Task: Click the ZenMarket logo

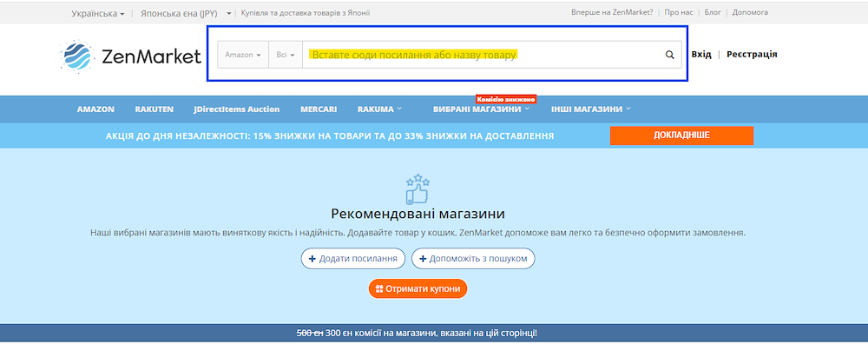Action: (x=130, y=56)
